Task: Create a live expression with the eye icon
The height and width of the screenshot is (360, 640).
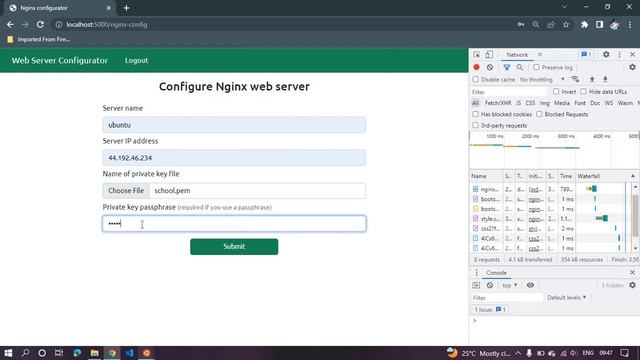Action: coord(530,285)
